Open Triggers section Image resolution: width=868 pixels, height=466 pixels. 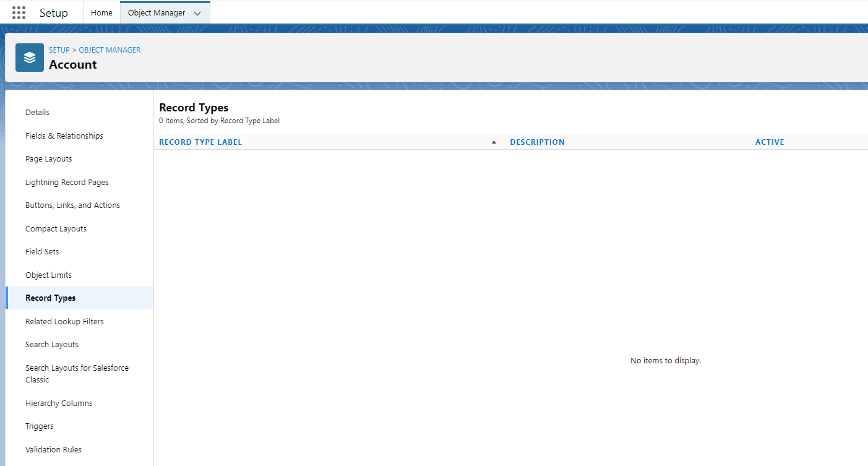click(40, 426)
